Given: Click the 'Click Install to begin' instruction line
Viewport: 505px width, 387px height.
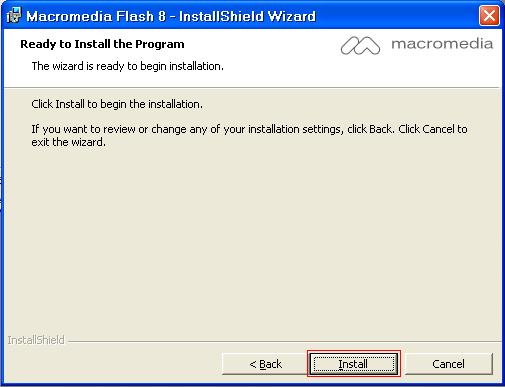Looking at the screenshot, I should click(117, 104).
